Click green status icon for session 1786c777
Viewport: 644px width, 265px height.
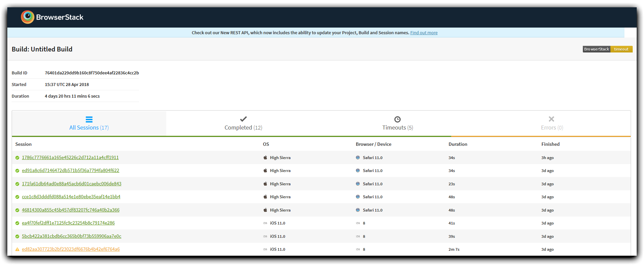coord(17,158)
